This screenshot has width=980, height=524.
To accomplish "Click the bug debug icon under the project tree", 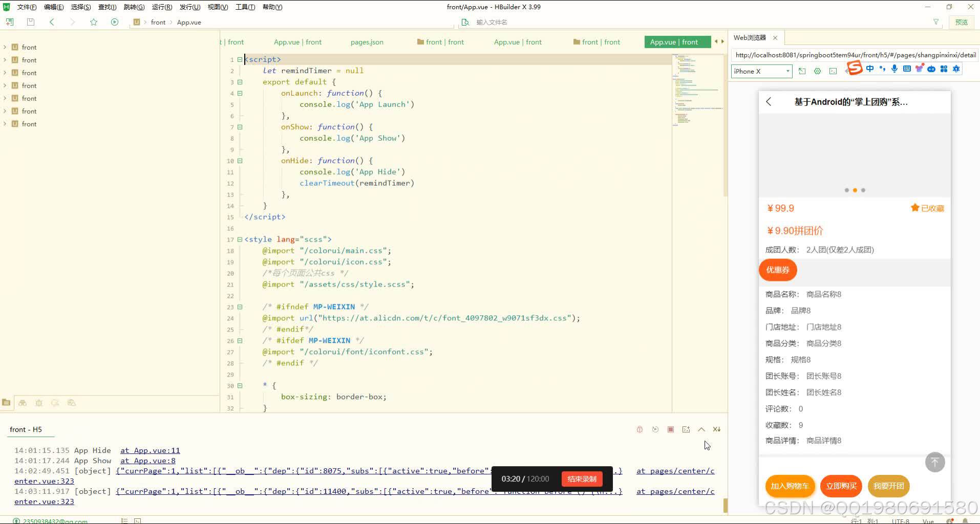I will coord(39,403).
